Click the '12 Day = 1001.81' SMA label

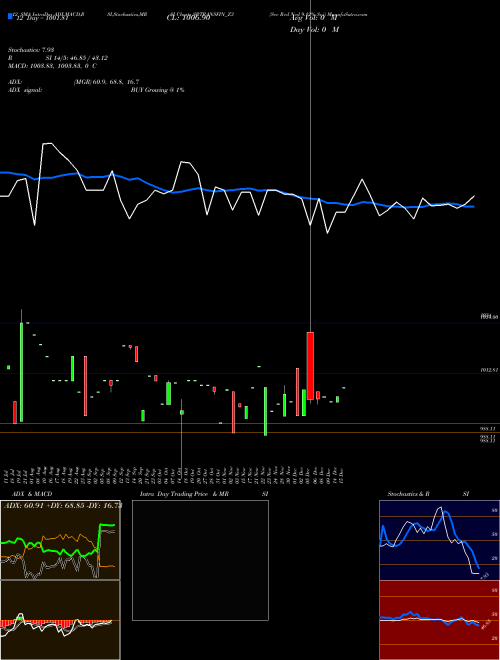point(42,18)
